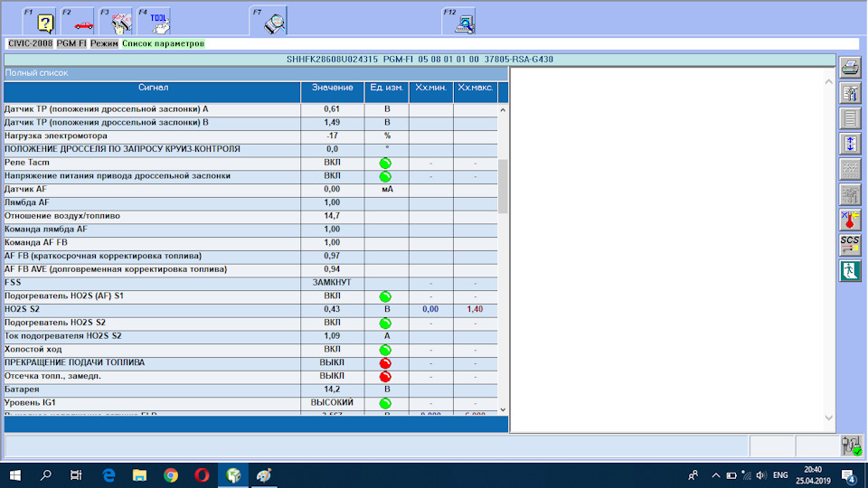Screen dimensions: 868x488
Task: Select the Список параметров breadcrumb
Action: click(164, 43)
